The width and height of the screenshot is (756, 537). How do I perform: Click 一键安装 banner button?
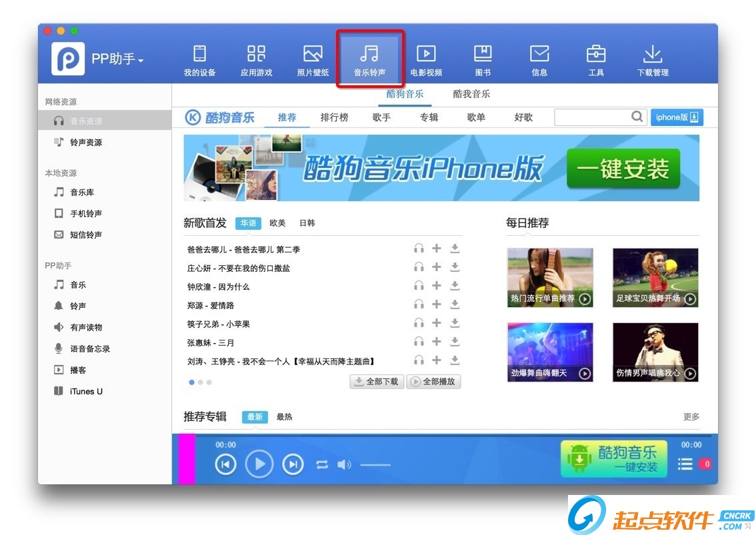623,169
